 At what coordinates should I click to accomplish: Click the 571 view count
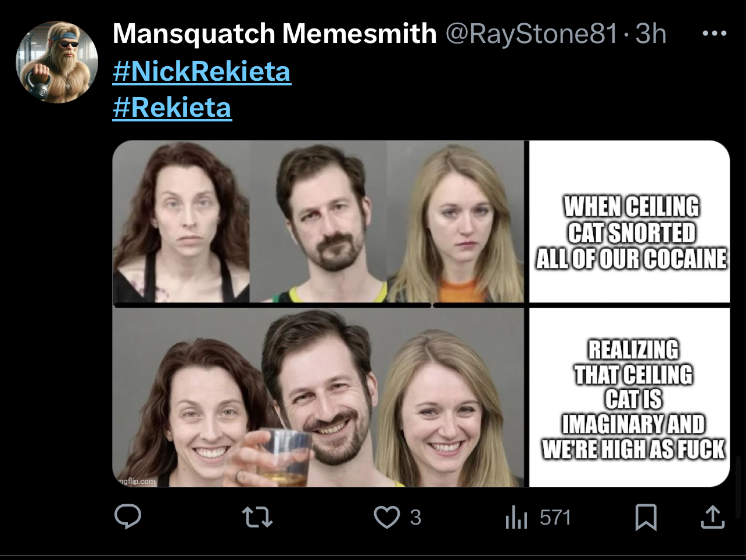[555, 517]
